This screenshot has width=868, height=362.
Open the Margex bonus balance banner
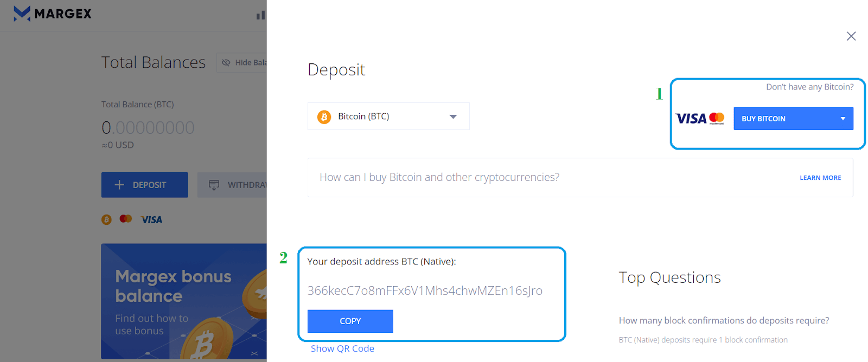(184, 301)
